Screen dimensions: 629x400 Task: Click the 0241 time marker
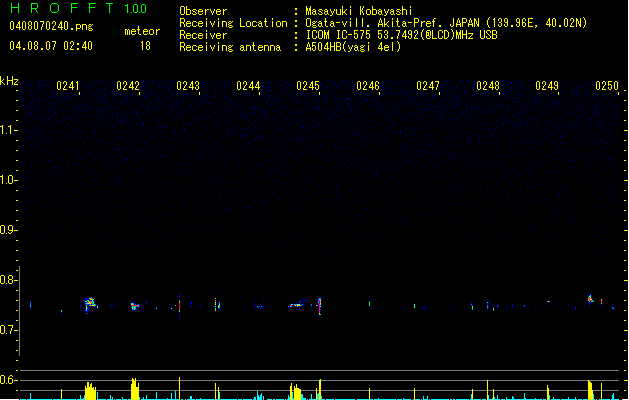pos(68,86)
